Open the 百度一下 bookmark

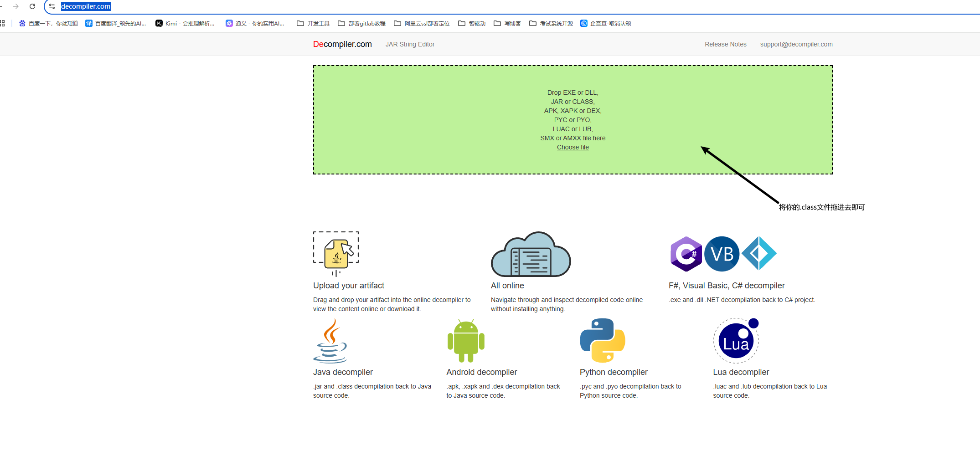point(48,23)
